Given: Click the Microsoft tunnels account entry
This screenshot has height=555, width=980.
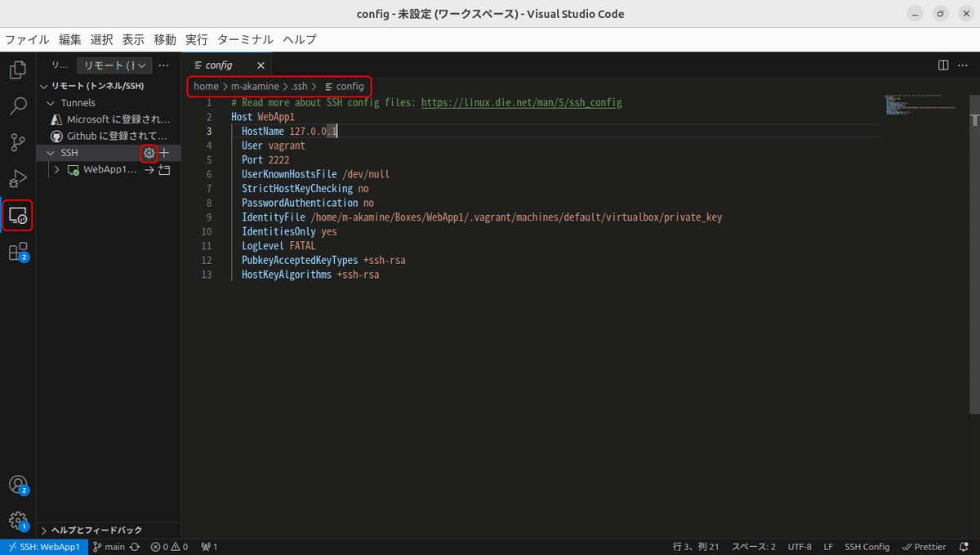Looking at the screenshot, I should point(109,119).
